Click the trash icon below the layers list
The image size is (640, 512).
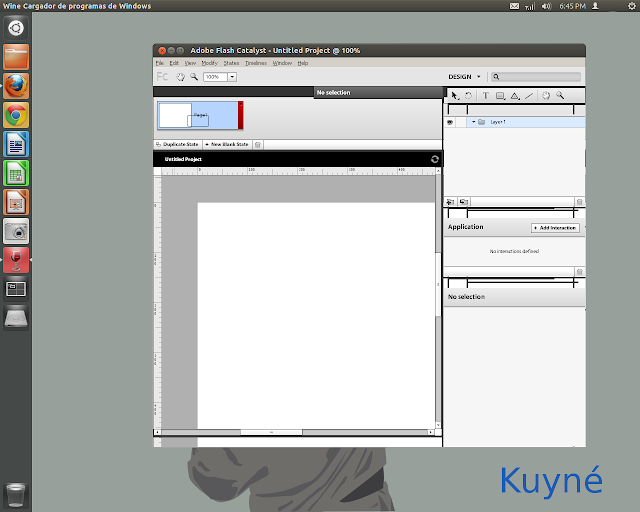(x=580, y=202)
